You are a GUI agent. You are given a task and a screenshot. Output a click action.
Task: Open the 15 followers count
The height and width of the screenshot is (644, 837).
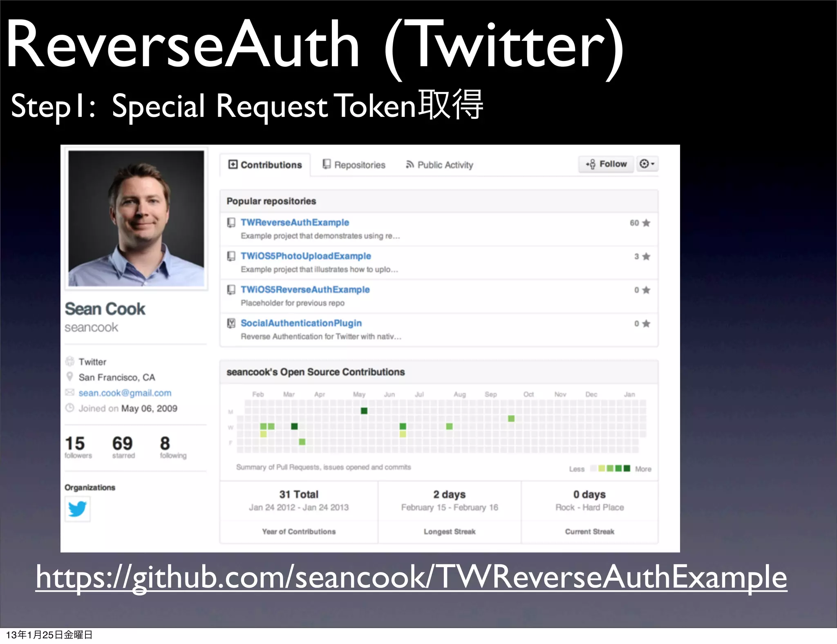(78, 447)
